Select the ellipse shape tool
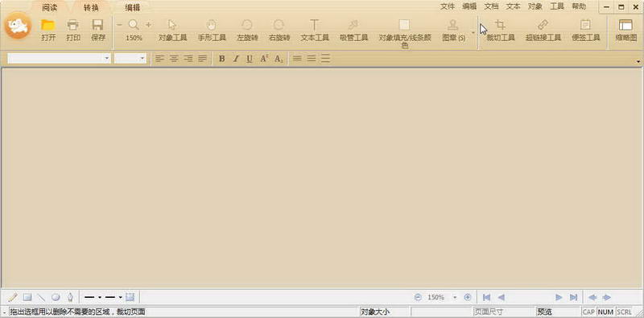Screen dimensions: 644x318 pyautogui.click(x=56, y=297)
